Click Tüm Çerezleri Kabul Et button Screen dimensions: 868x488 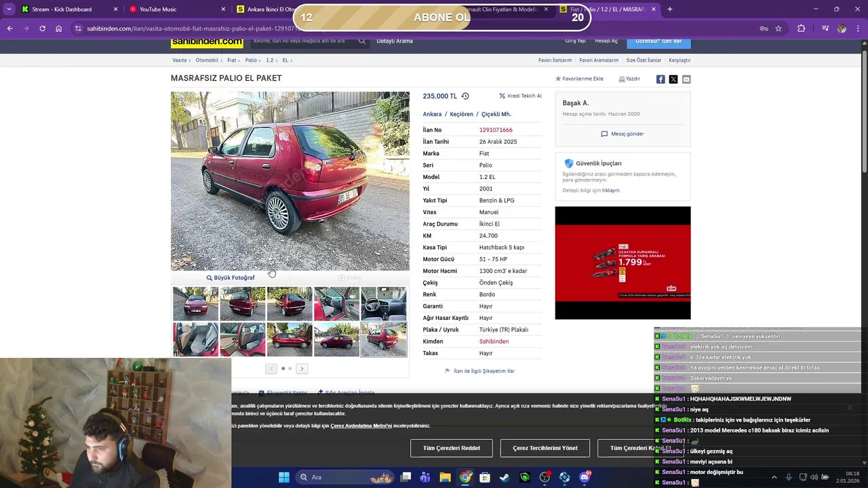coord(641,448)
